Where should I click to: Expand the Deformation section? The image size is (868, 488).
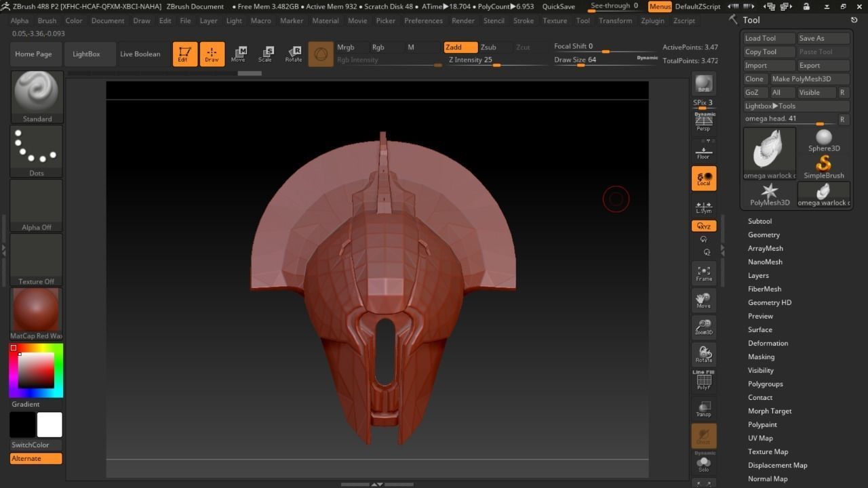click(768, 343)
